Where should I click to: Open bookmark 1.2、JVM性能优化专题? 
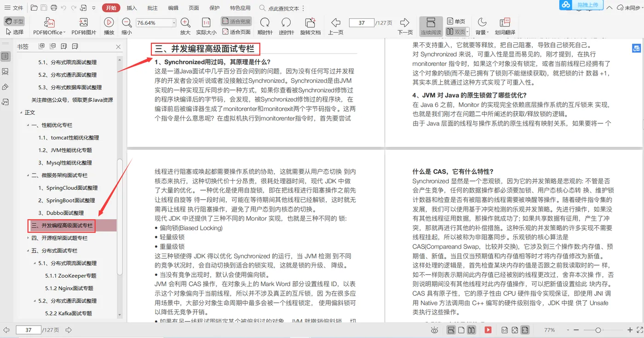65,150
